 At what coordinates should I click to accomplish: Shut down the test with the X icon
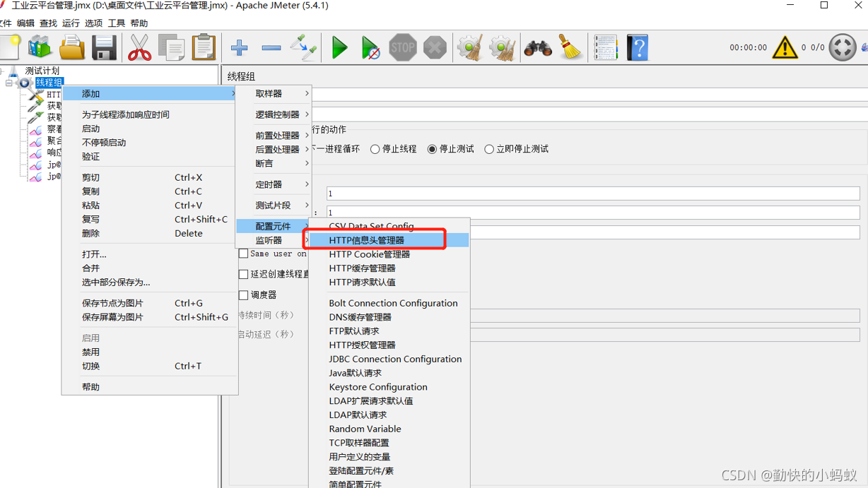click(435, 48)
